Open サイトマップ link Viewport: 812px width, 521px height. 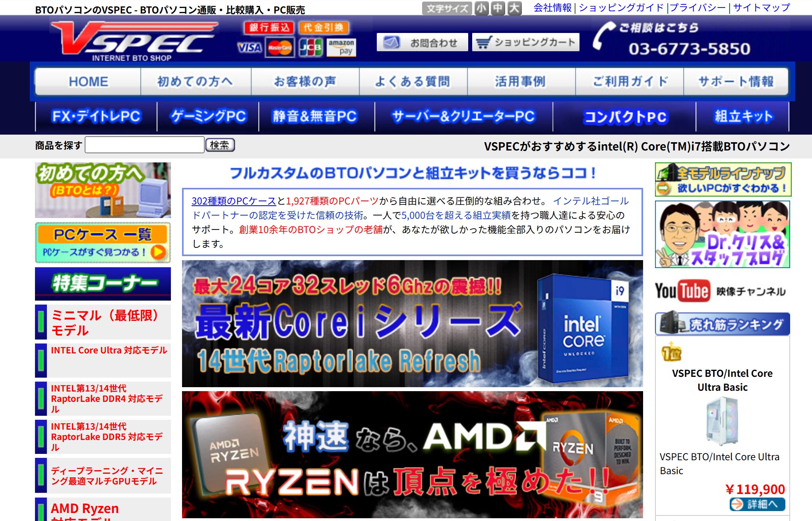tap(762, 8)
